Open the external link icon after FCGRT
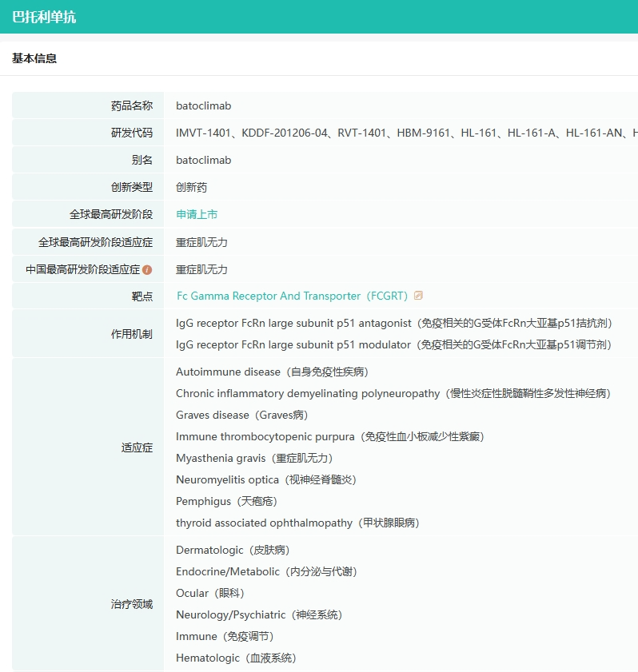 418,296
